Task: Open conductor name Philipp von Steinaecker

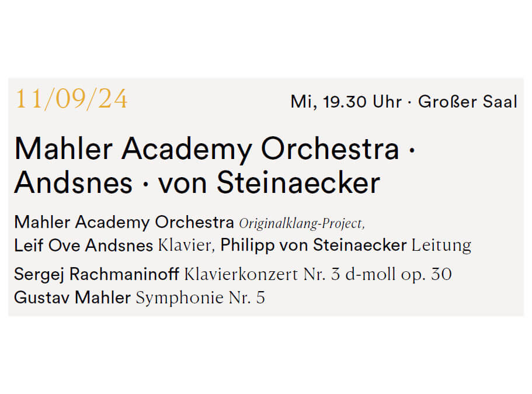Action: pos(313,246)
